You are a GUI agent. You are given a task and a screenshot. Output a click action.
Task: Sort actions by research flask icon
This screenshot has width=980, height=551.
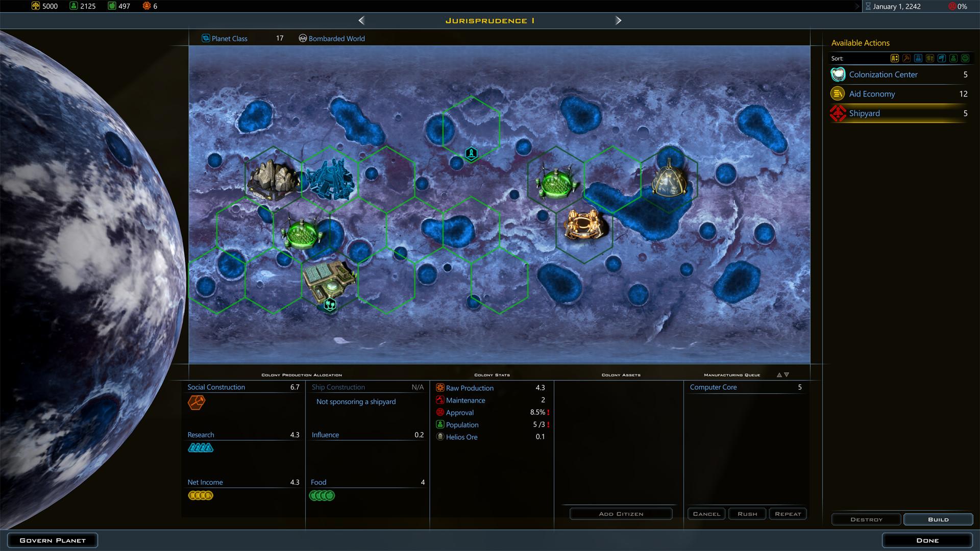tap(918, 58)
